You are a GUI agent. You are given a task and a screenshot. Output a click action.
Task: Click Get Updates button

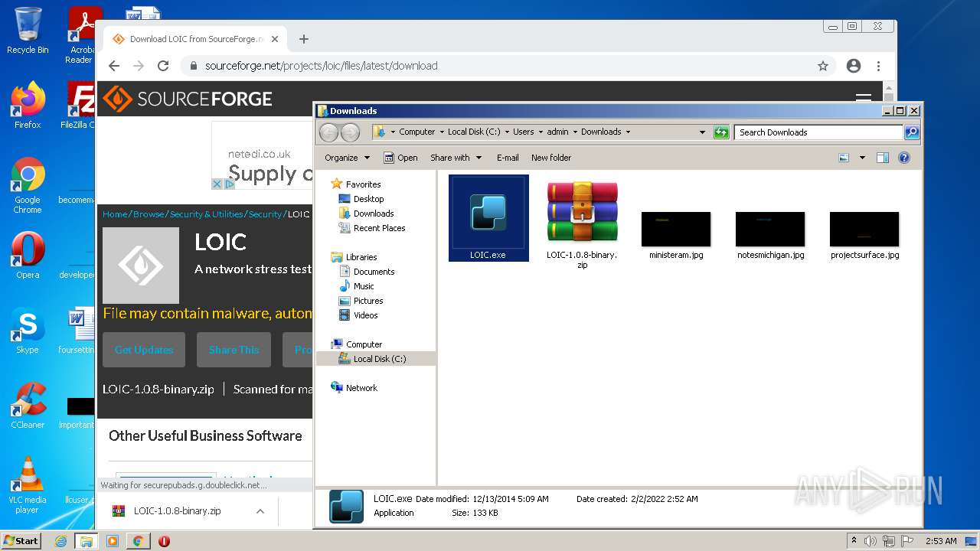(x=144, y=350)
